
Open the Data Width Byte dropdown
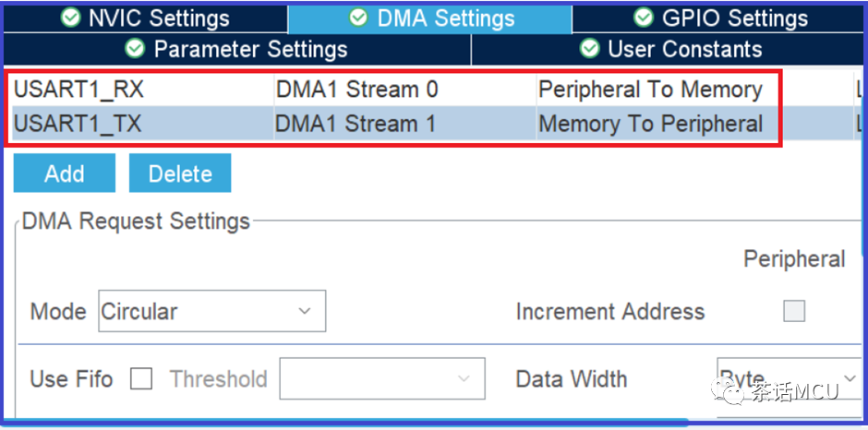[x=790, y=378]
